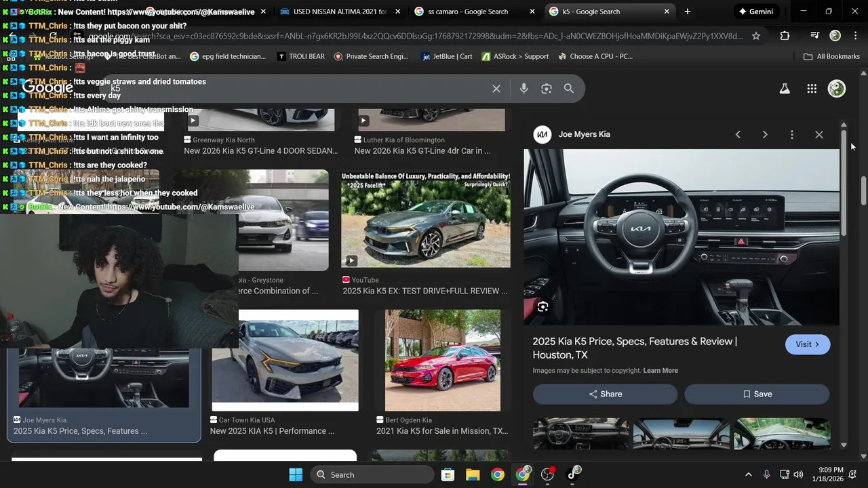
Task: Open the Chrome three-dot menu
Action: (855, 36)
